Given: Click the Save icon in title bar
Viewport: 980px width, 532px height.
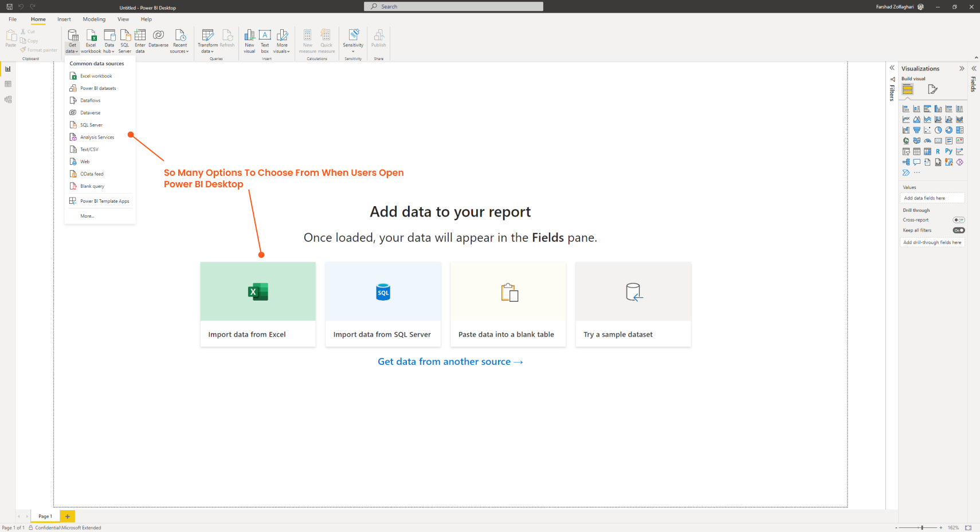Looking at the screenshot, I should [9, 7].
